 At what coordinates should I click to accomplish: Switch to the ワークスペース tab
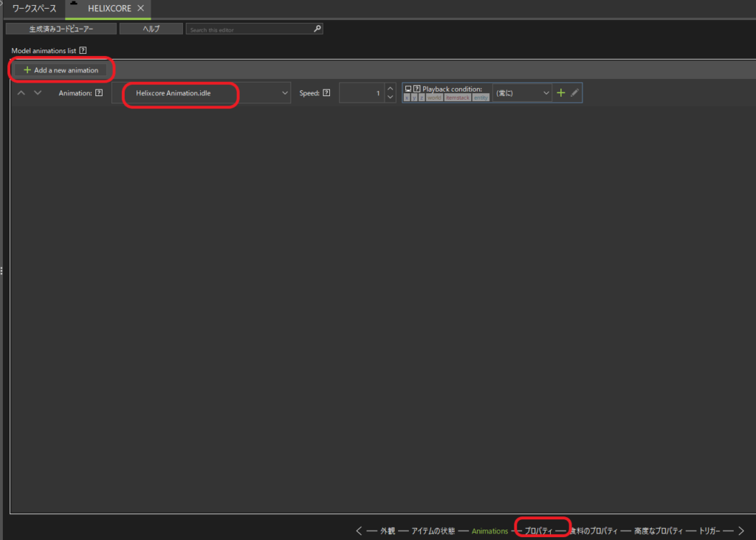pos(35,8)
